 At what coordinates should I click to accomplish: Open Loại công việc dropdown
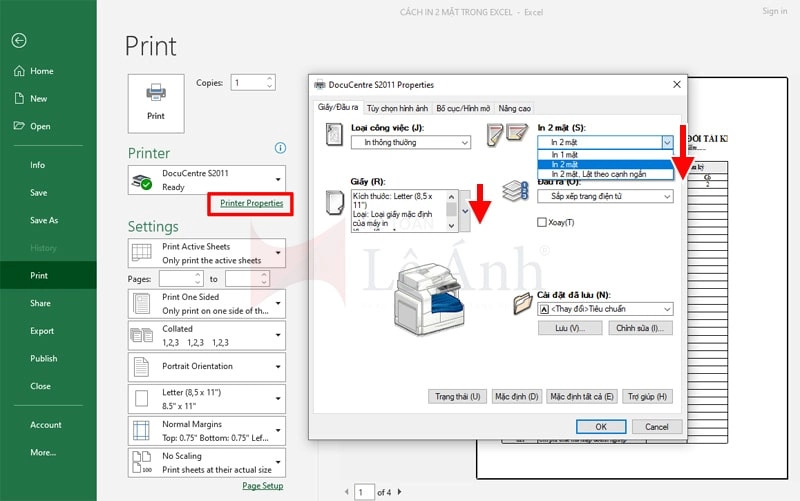tap(411, 142)
